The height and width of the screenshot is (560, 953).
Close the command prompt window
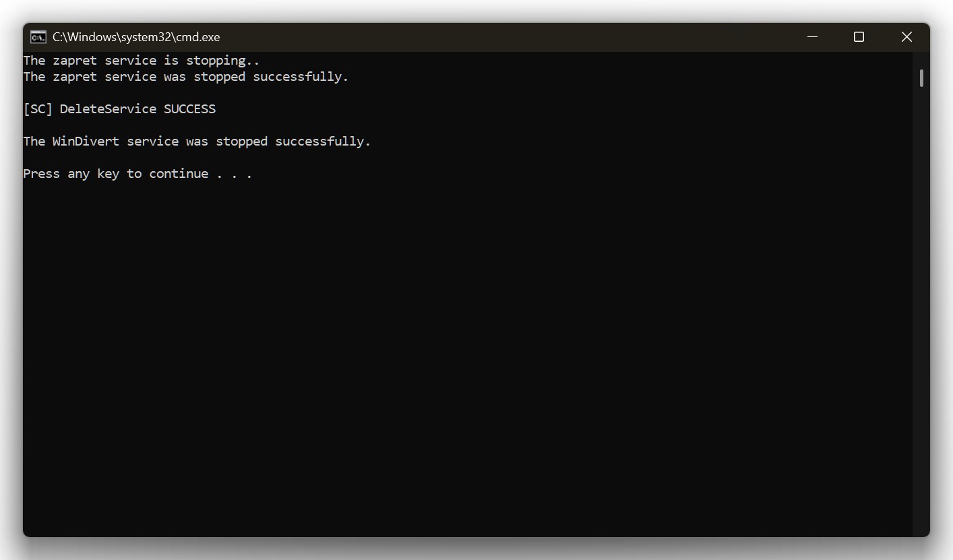point(906,37)
